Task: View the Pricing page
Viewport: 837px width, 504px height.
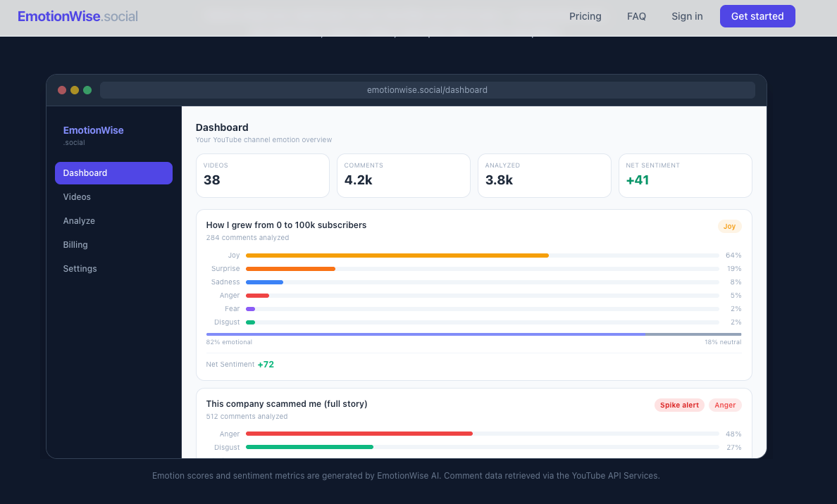Action: tap(585, 15)
